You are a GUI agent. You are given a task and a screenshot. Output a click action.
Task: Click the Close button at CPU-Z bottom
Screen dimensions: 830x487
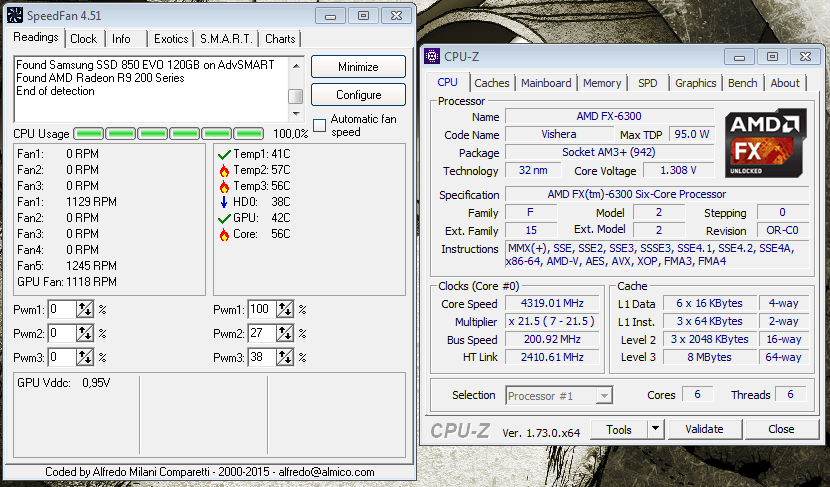coord(781,429)
